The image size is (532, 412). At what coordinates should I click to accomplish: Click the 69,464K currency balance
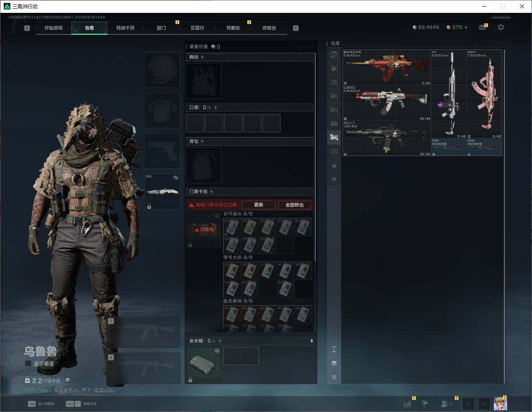point(426,27)
